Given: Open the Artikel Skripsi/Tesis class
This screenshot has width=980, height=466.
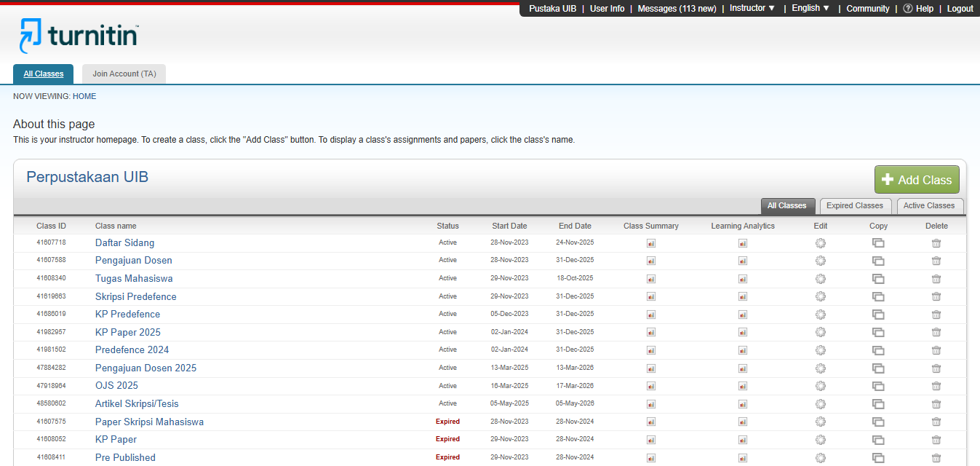Looking at the screenshot, I should pos(137,404).
